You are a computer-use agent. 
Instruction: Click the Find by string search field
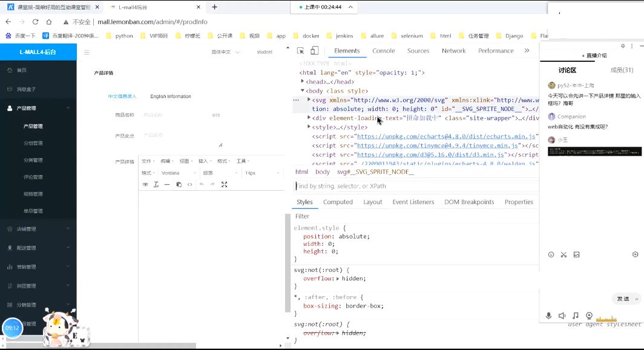[x=416, y=186]
